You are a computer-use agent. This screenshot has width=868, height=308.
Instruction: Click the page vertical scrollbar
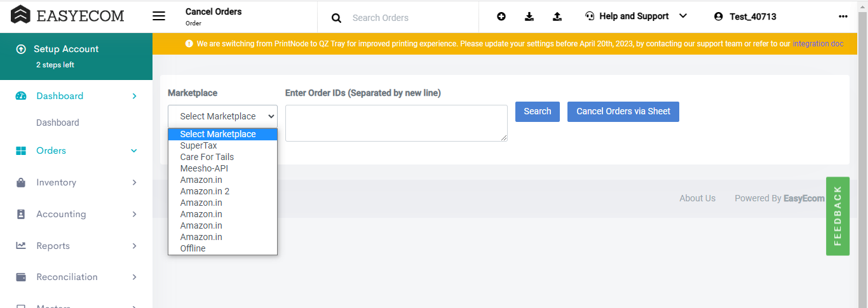coord(863,154)
